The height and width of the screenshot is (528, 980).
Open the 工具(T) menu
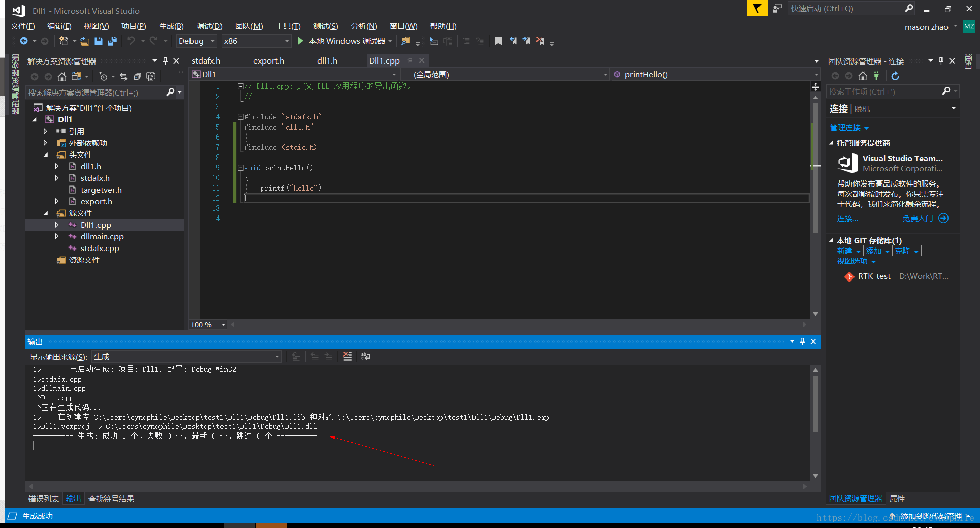coord(288,26)
